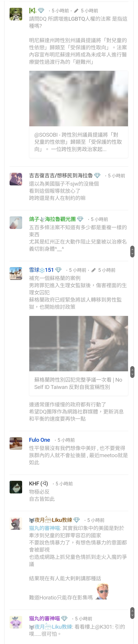Open the Fulo One profile link
Screen dimensions: 138x644
pyautogui.click(x=40, y=440)
